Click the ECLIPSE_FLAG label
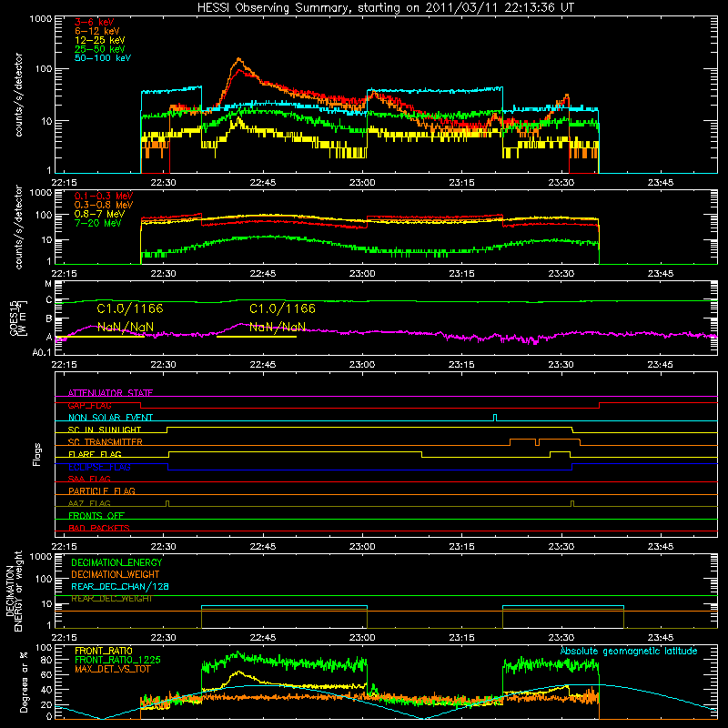Image resolution: width=728 pixels, height=728 pixels. pyautogui.click(x=99, y=467)
